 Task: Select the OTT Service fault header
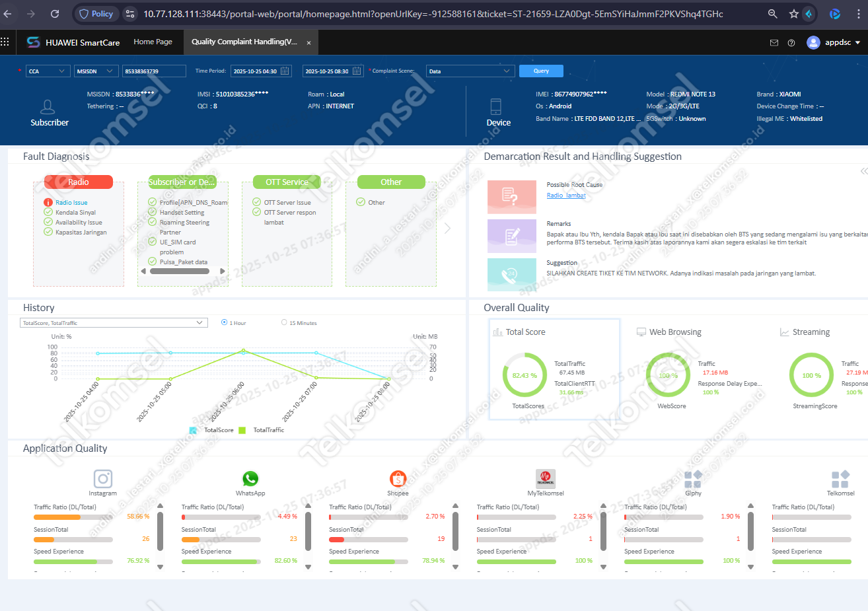pyautogui.click(x=287, y=182)
